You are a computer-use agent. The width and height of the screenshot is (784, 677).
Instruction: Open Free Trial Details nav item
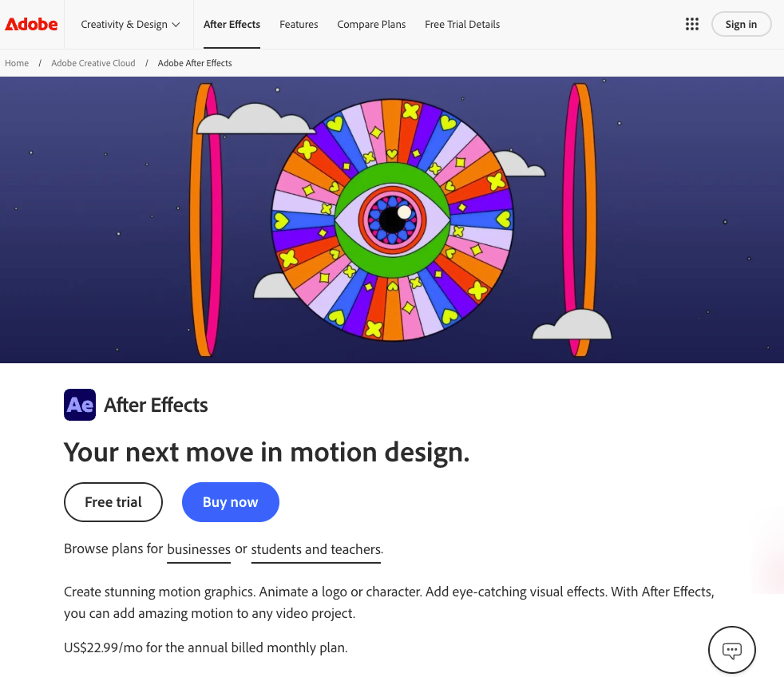tap(462, 24)
